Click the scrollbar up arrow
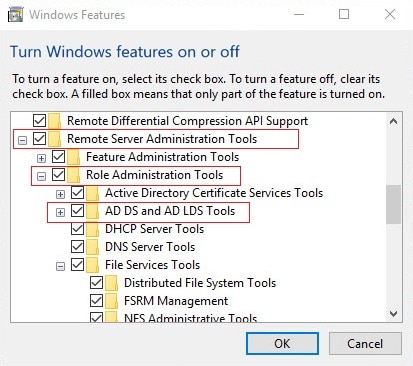This screenshot has width=413, height=366. tap(393, 121)
